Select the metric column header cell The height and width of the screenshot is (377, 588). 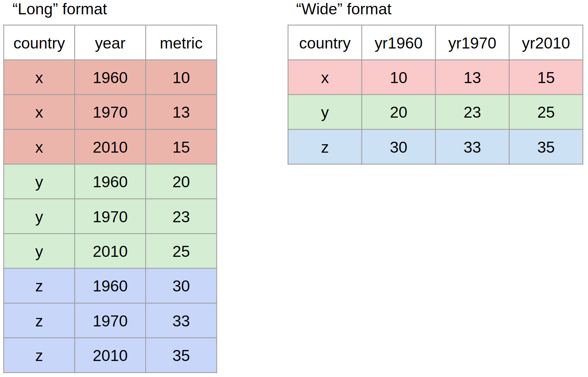[x=181, y=43]
